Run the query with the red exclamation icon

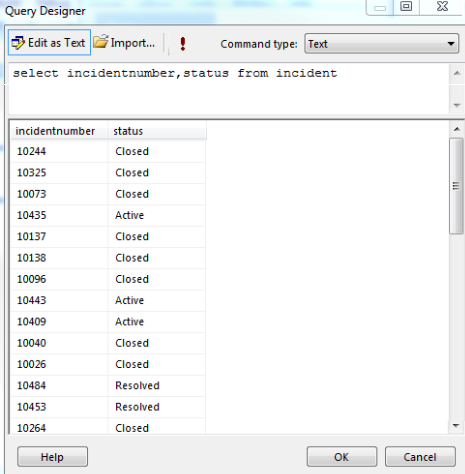point(183,44)
